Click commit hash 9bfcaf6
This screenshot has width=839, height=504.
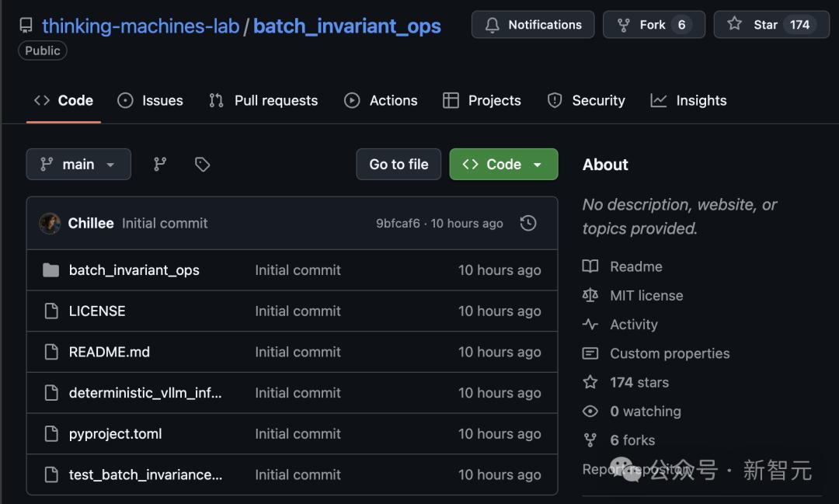coord(398,224)
